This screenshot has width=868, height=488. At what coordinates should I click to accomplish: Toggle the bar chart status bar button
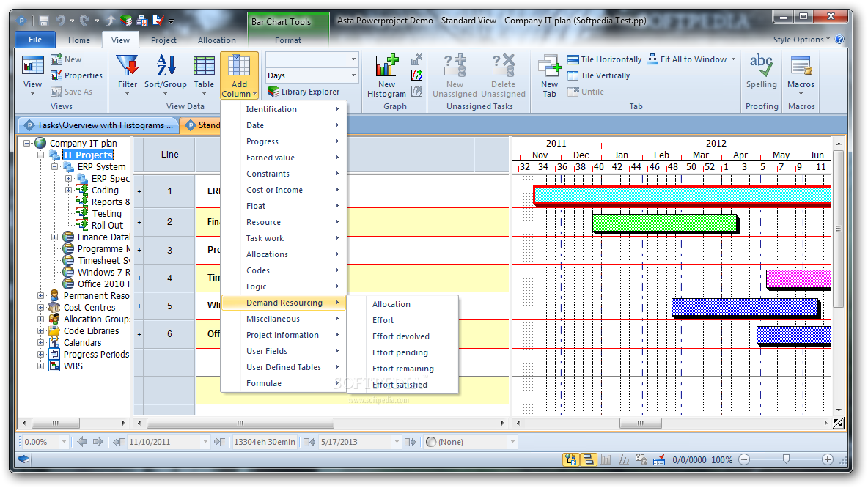(588, 459)
